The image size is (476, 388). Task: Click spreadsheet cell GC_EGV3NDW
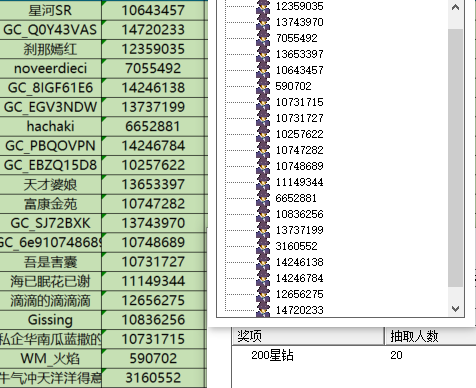(50, 107)
